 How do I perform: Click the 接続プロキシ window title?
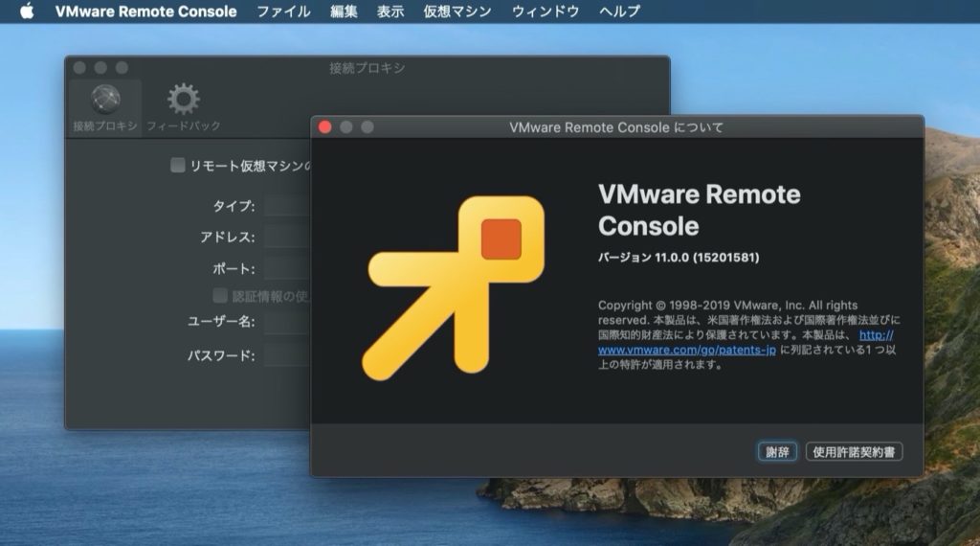(367, 68)
